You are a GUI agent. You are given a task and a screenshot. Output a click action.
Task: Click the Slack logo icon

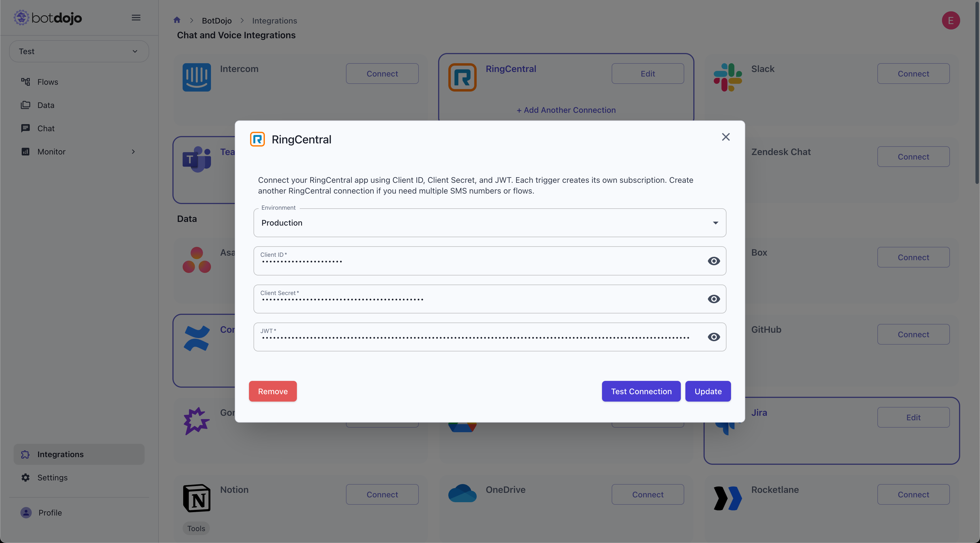727,77
